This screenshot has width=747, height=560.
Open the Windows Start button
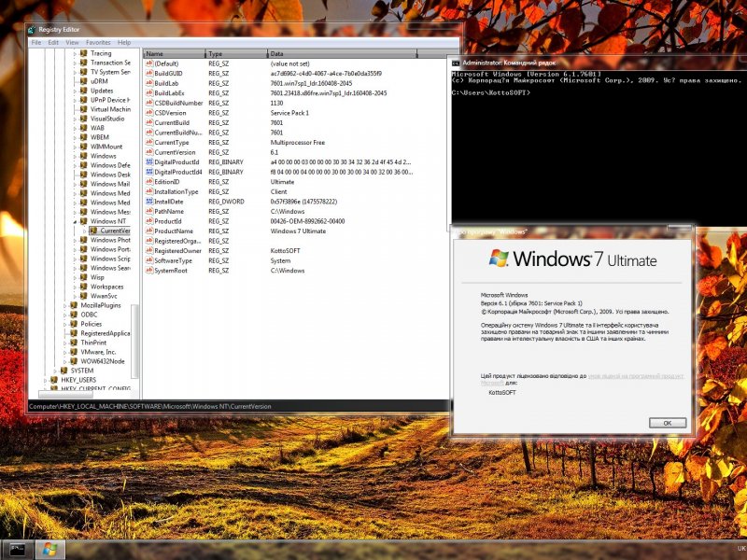tap(49, 550)
